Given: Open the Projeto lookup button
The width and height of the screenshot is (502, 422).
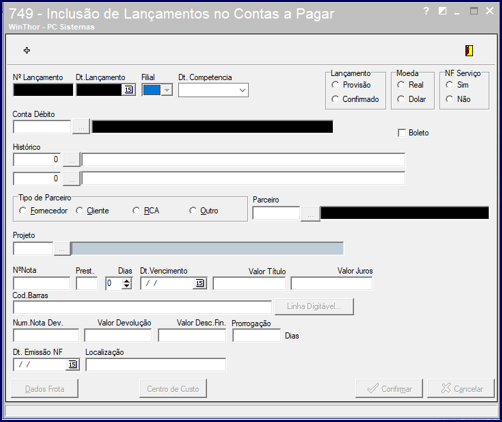Looking at the screenshot, I should 62,249.
